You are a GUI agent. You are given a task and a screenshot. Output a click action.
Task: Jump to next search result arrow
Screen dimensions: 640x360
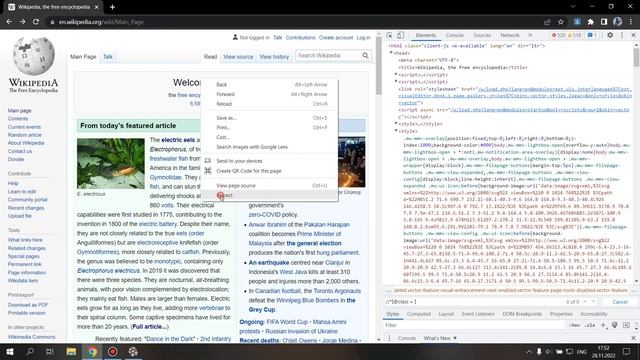pos(593,302)
